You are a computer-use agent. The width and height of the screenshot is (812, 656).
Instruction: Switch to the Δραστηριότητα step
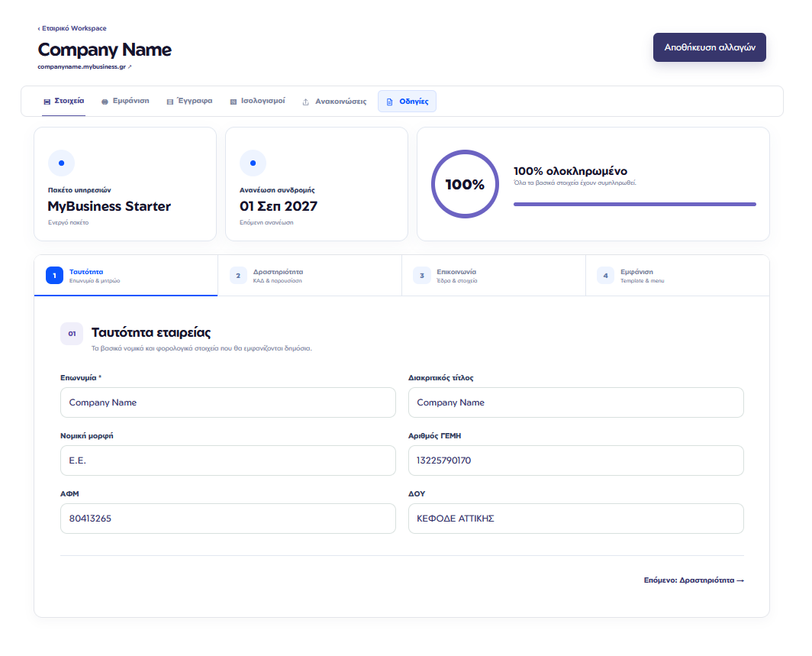(x=310, y=276)
